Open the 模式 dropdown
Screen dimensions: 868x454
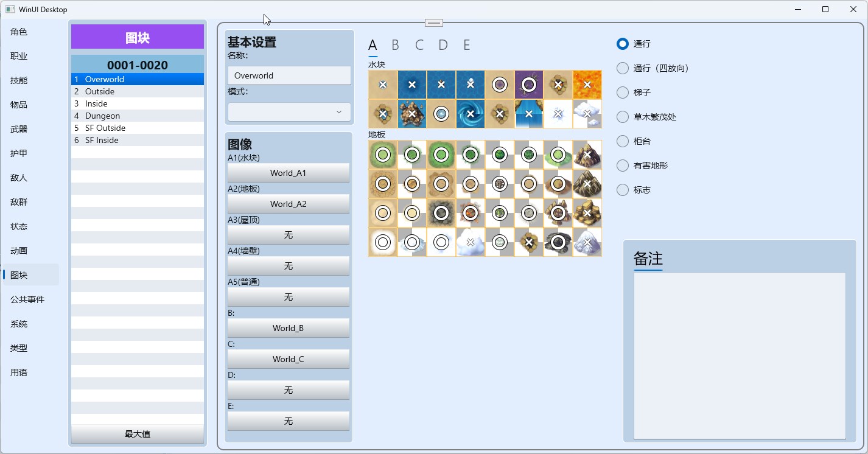click(x=289, y=112)
